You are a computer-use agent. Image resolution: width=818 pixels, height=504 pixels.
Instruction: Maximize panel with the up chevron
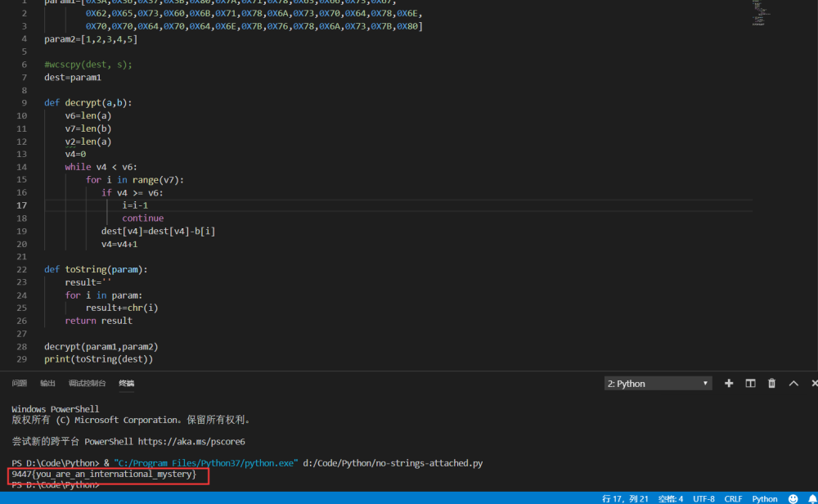tap(793, 384)
